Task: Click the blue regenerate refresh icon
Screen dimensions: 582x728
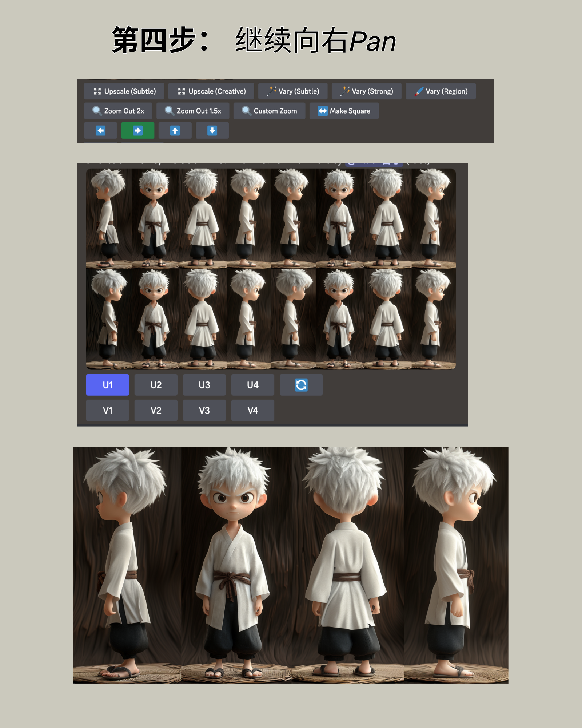Action: pyautogui.click(x=301, y=385)
